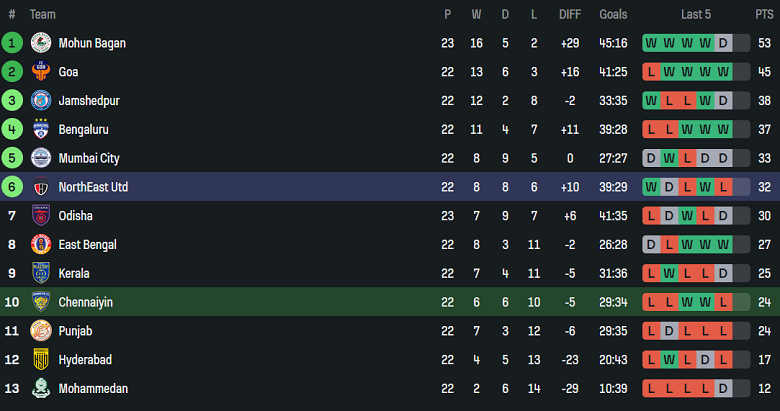Click the Bengaluru team badge
Viewport: 780px width, 411px height.
(41, 130)
